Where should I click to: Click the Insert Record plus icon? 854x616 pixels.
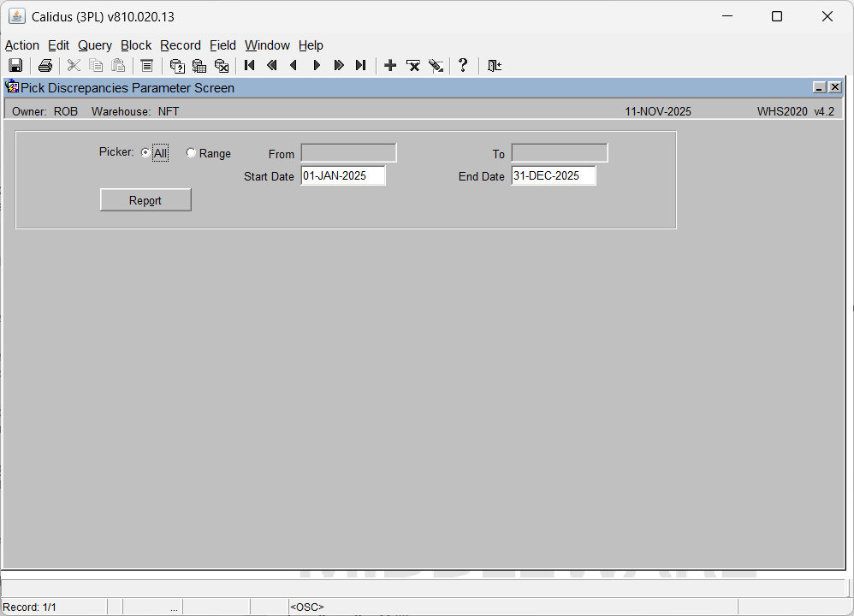[390, 66]
